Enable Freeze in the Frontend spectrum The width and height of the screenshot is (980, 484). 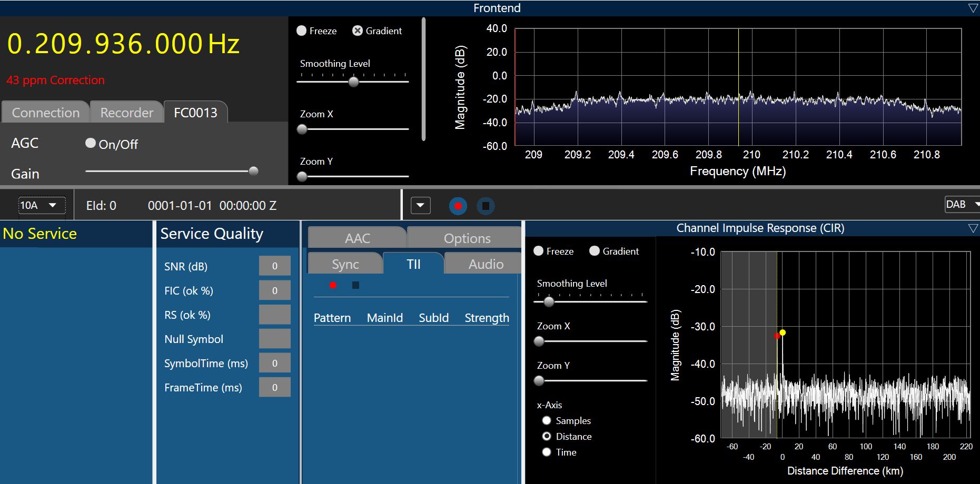coord(302,31)
